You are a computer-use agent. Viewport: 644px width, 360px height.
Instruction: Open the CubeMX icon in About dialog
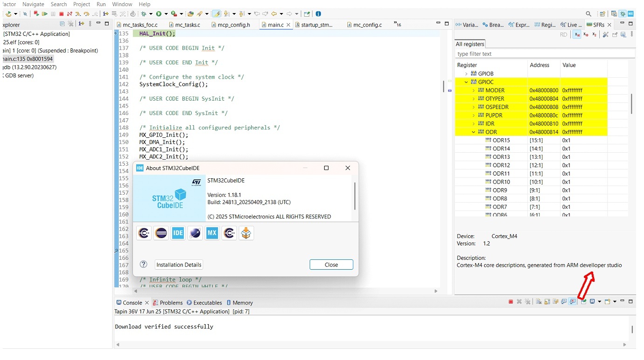(212, 233)
